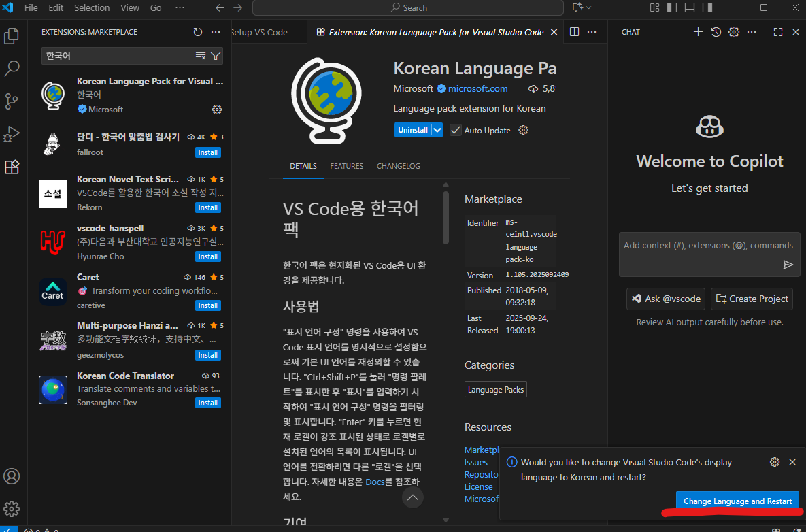This screenshot has height=532, width=806.
Task: Toggle the Auto Update checkbox
Action: (456, 130)
